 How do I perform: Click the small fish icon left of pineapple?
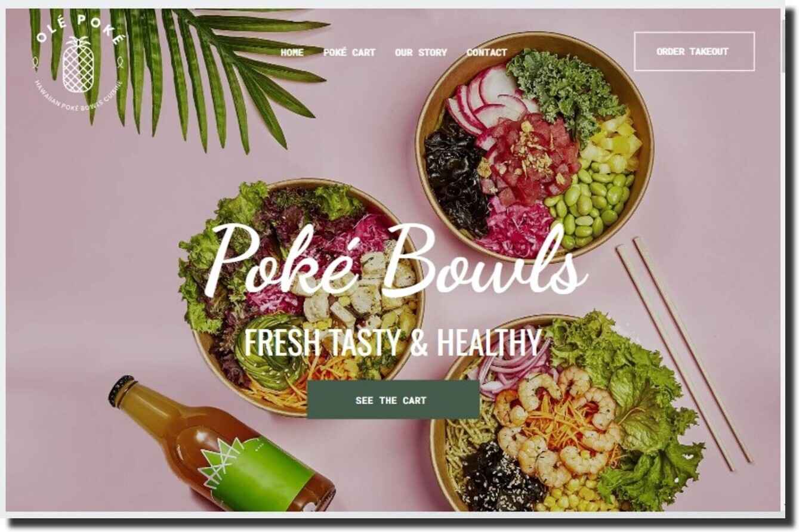36,61
